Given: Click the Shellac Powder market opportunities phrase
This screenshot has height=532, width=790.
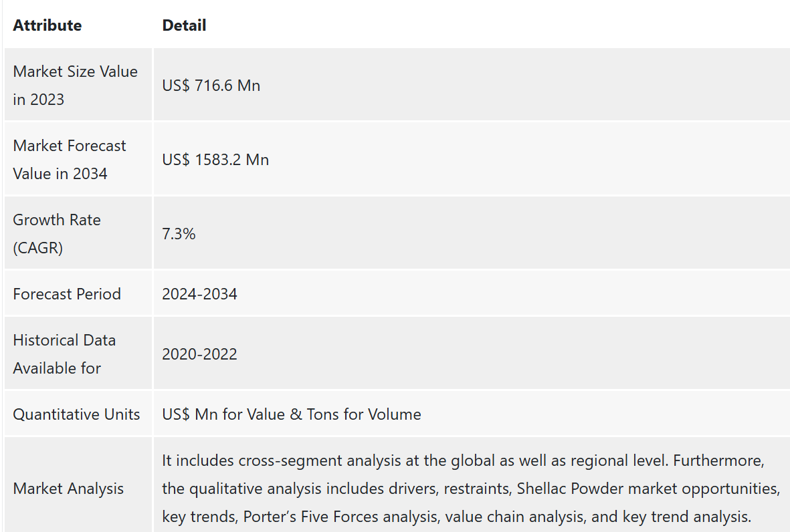Looking at the screenshot, I should coord(648,489).
